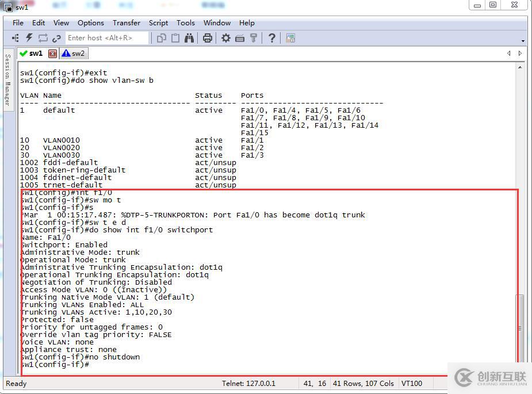Open the Options menu

pos(91,23)
